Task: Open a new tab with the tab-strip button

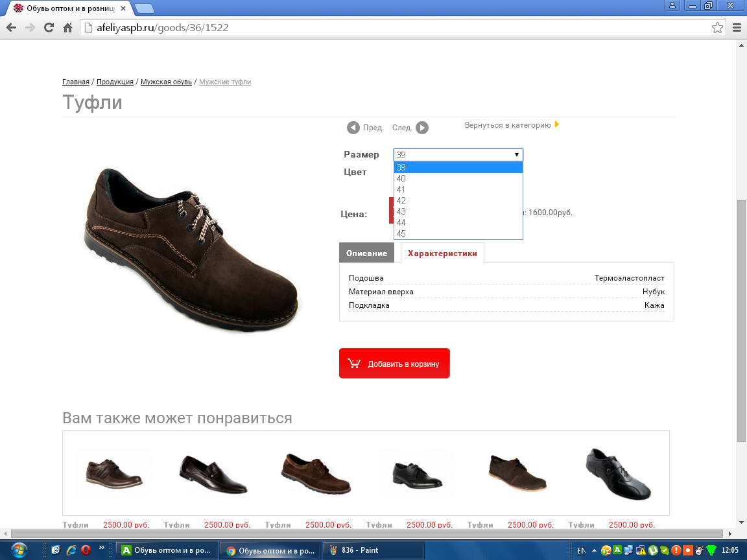Action: [144, 8]
